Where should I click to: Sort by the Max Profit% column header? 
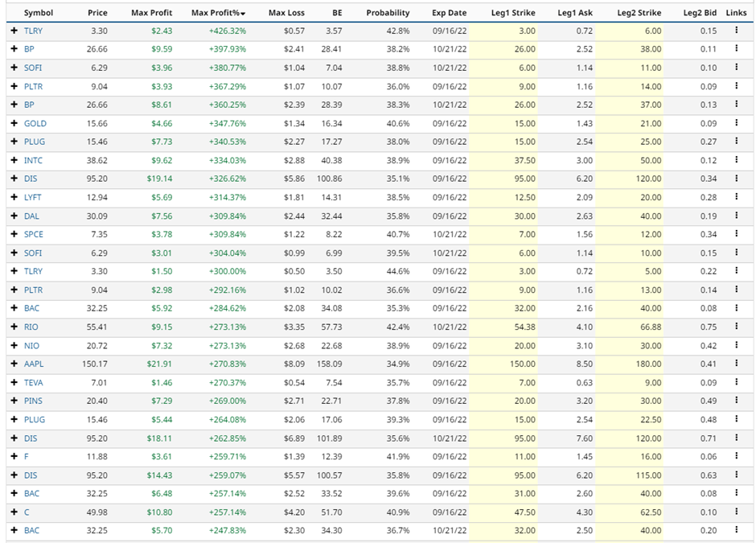218,13
